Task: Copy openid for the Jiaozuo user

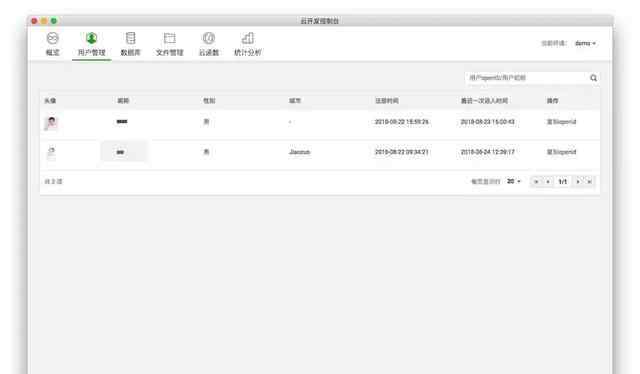Action: pyautogui.click(x=561, y=152)
